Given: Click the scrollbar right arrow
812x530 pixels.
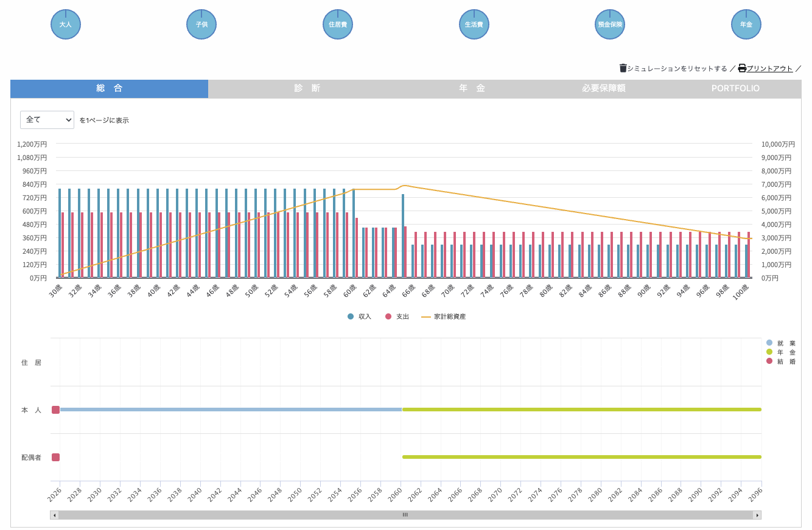Looking at the screenshot, I should pos(757,515).
